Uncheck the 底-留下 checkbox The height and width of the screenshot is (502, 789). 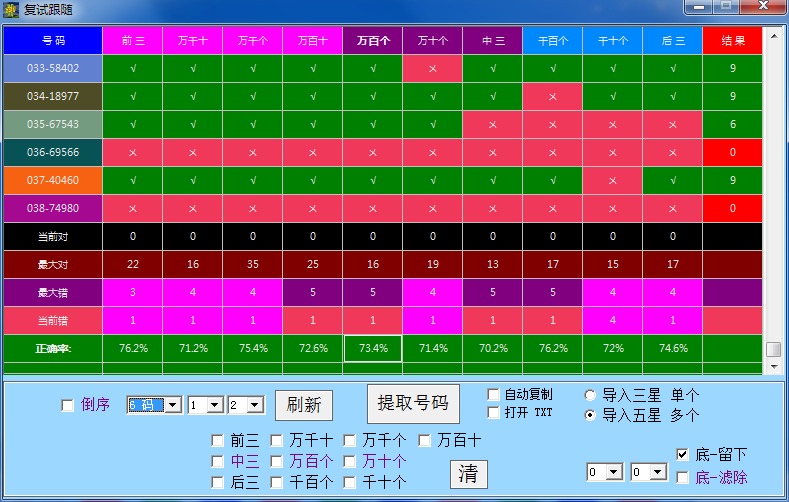[x=682, y=454]
